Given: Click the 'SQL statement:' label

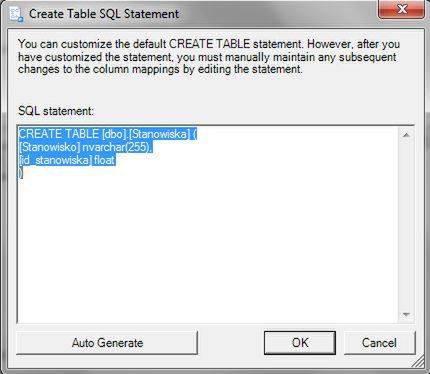Looking at the screenshot, I should [56, 111].
